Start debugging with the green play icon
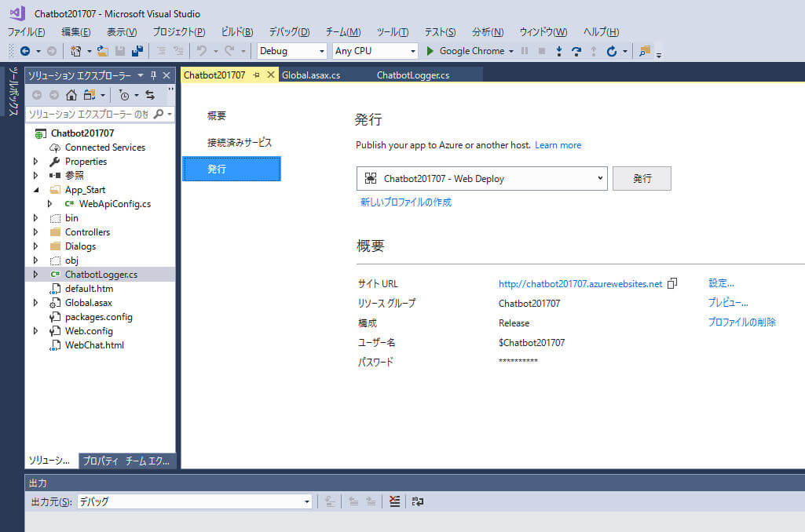This screenshot has width=805, height=532. tap(430, 51)
